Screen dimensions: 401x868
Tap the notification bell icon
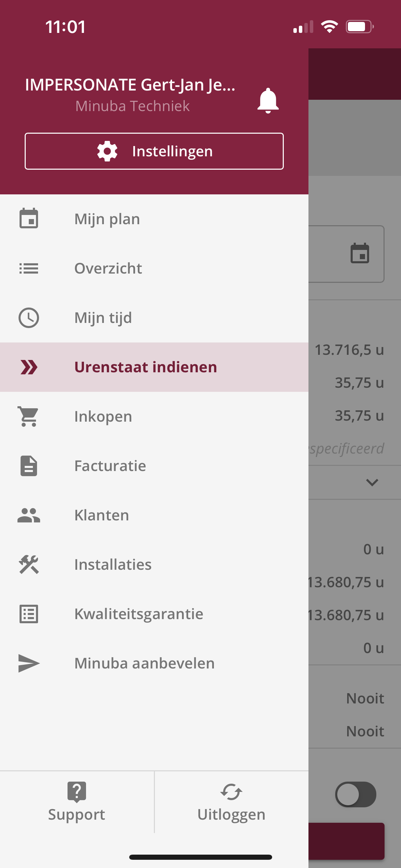pyautogui.click(x=268, y=100)
